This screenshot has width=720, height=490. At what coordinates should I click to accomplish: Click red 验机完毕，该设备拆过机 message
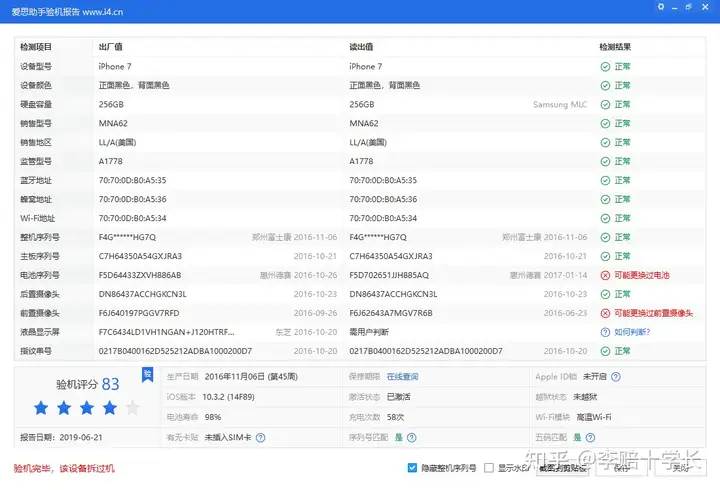click(x=64, y=468)
